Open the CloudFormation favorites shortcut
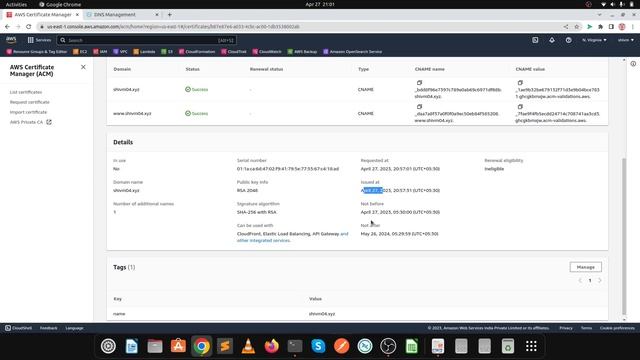 click(x=197, y=52)
